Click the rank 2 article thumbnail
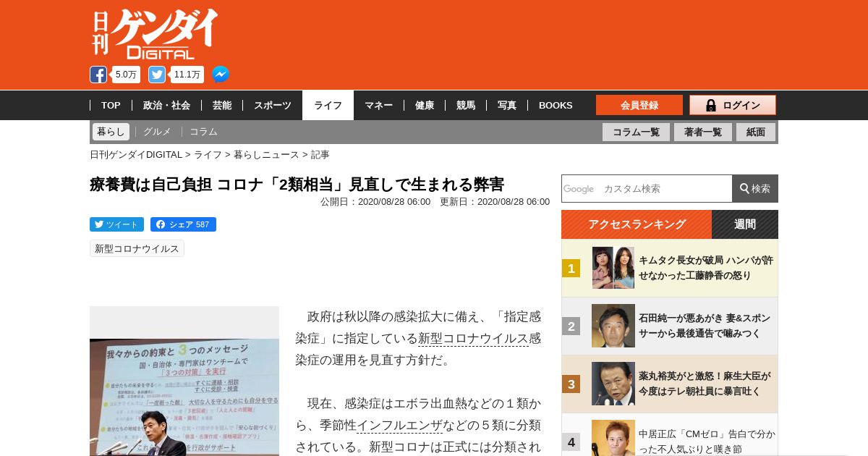Viewport: 868px width, 456px height. point(613,326)
